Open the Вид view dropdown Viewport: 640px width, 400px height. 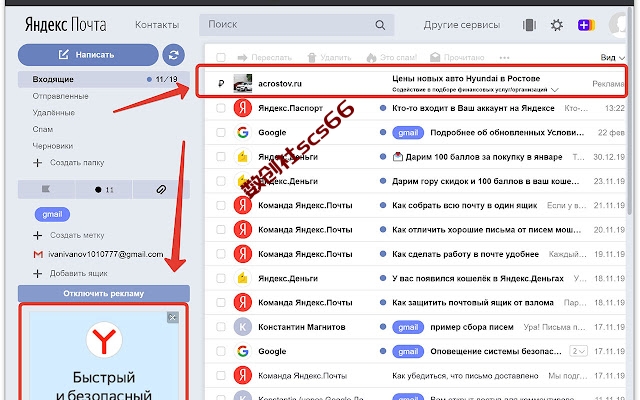(612, 58)
